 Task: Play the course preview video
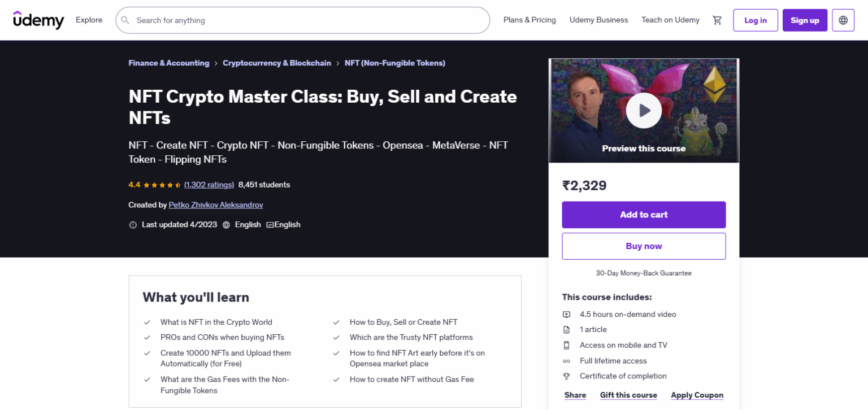pyautogui.click(x=644, y=111)
